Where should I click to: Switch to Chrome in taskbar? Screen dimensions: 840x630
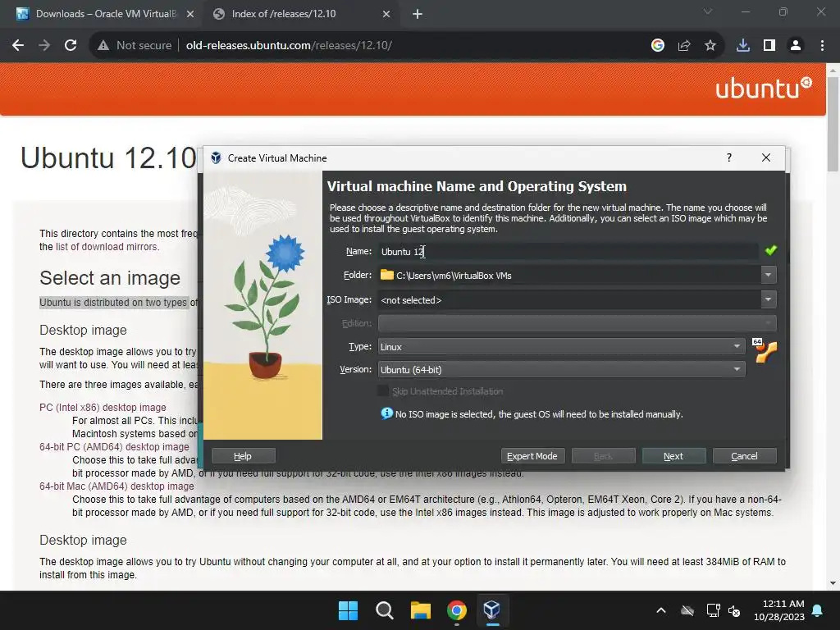click(456, 610)
